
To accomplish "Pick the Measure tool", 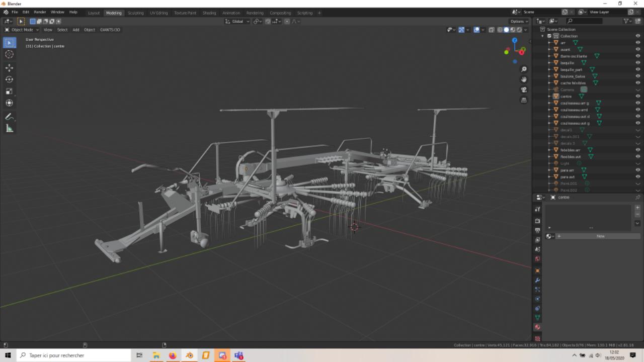I will click(x=9, y=129).
